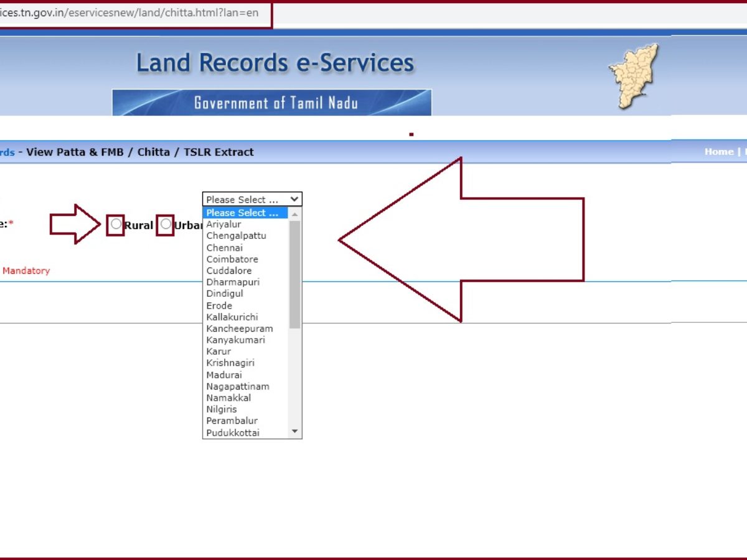Click the Home link
Screen dimensions: 747x560
tap(718, 152)
